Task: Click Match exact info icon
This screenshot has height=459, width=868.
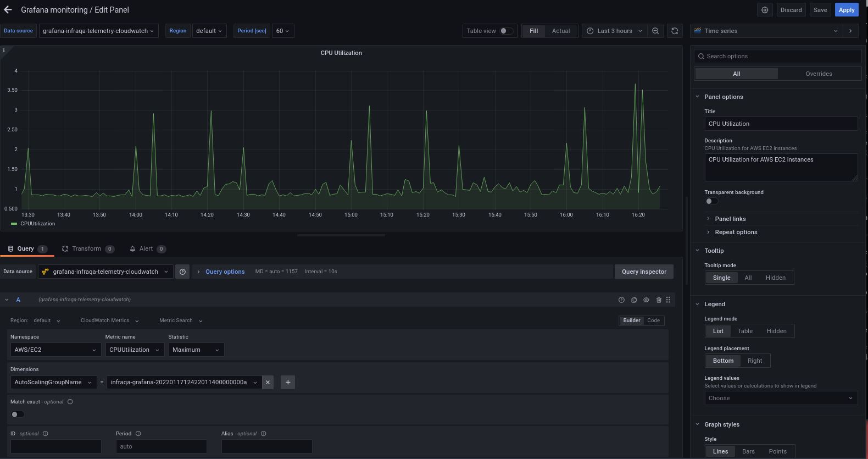Action: [x=70, y=402]
